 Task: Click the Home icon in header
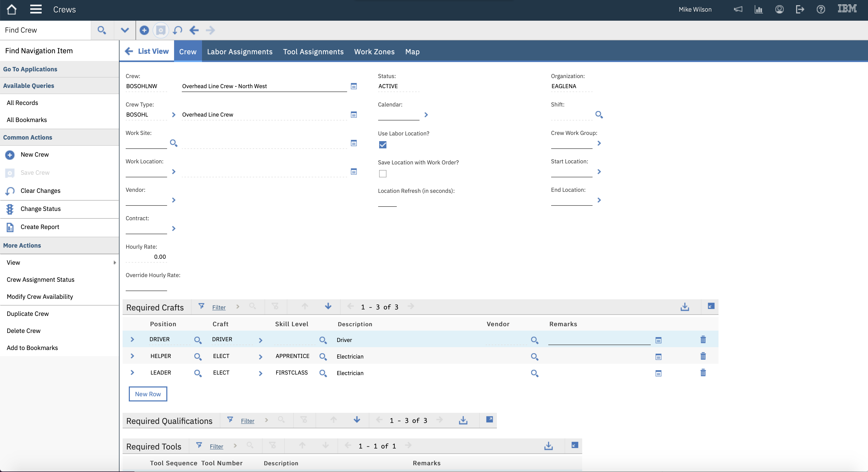click(12, 9)
